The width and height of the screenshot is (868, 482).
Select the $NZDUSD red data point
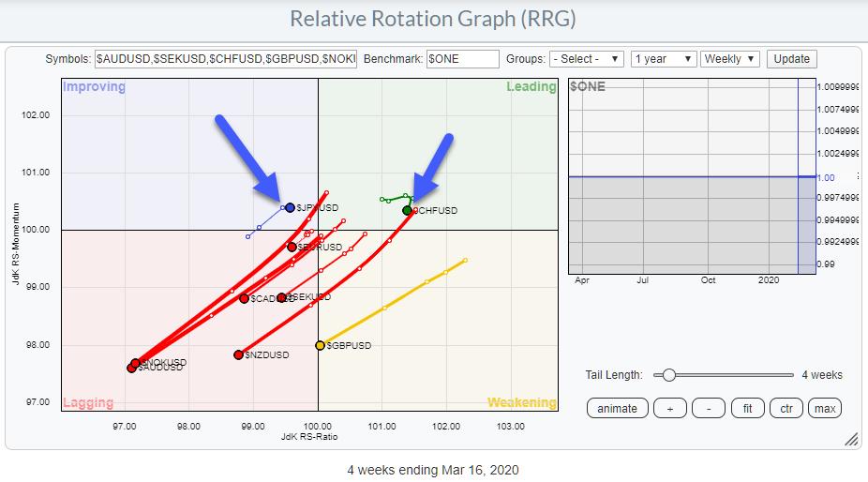(238, 354)
